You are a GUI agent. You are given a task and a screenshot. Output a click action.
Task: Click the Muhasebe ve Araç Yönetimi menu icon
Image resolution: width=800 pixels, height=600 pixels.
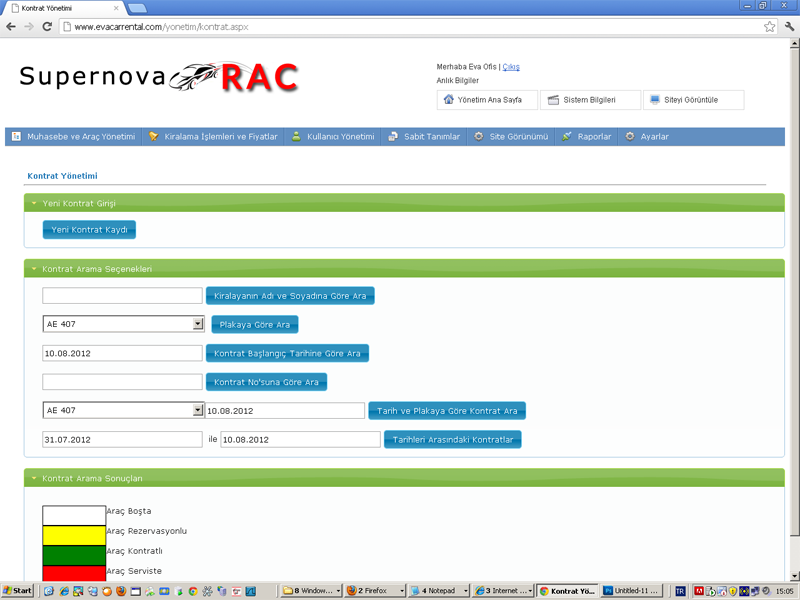(x=16, y=136)
